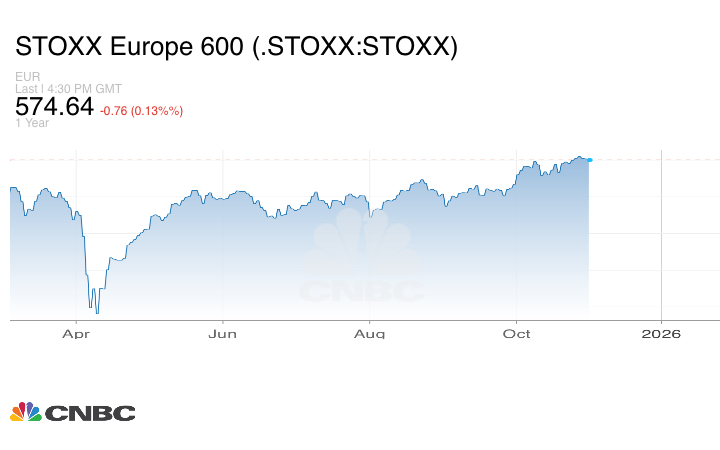
Task: Click the bold CNBC wordmark beside peacock
Action: (89, 413)
